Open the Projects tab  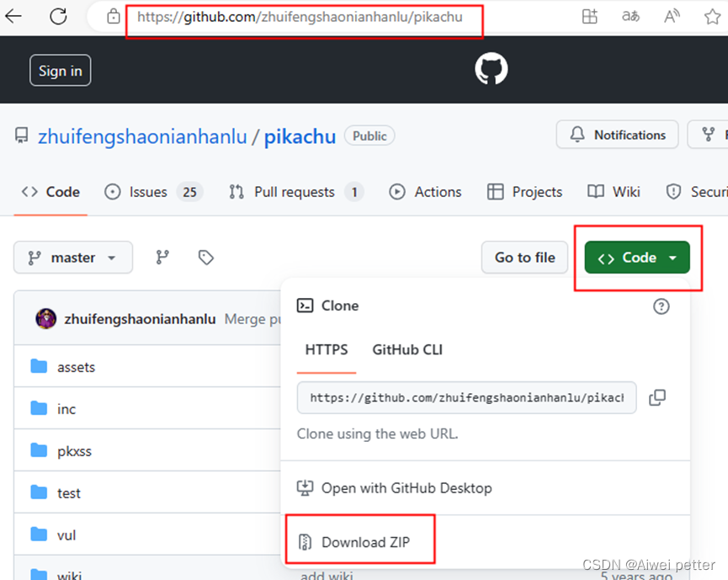click(x=524, y=192)
